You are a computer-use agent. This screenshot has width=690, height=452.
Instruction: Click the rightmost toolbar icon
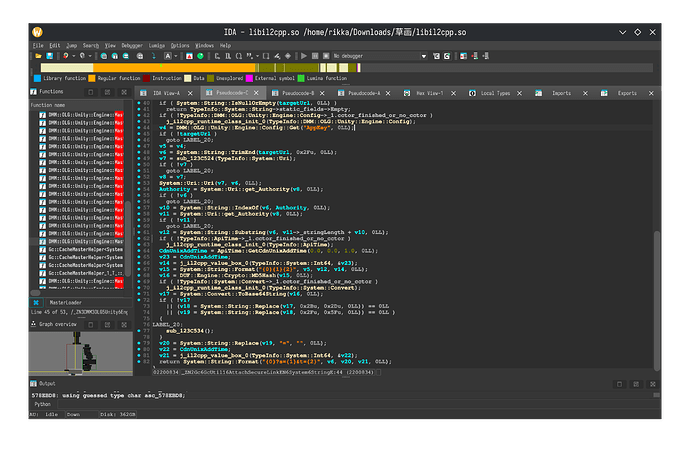pos(486,56)
